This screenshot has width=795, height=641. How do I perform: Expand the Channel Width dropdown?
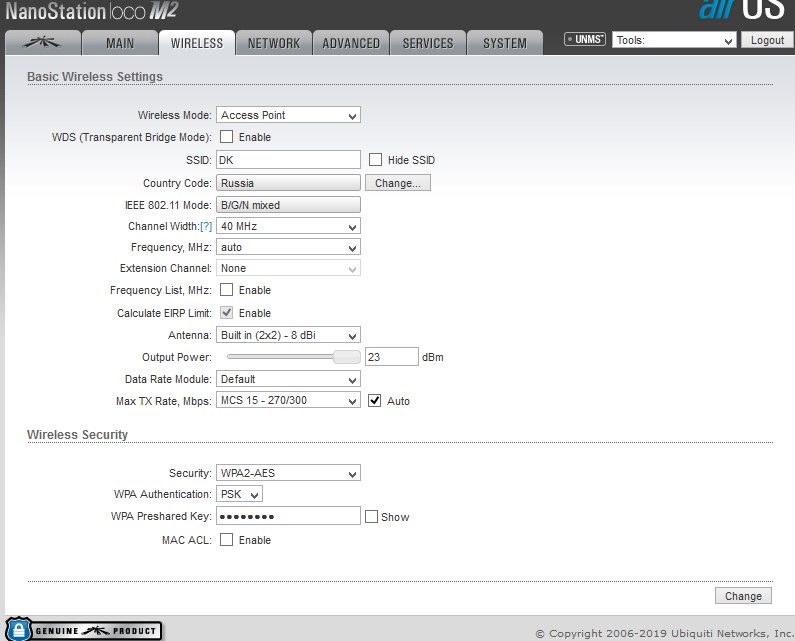point(288,226)
